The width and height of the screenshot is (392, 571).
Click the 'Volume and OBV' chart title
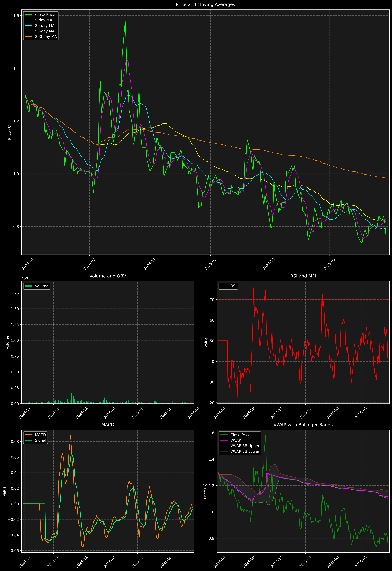(x=108, y=276)
